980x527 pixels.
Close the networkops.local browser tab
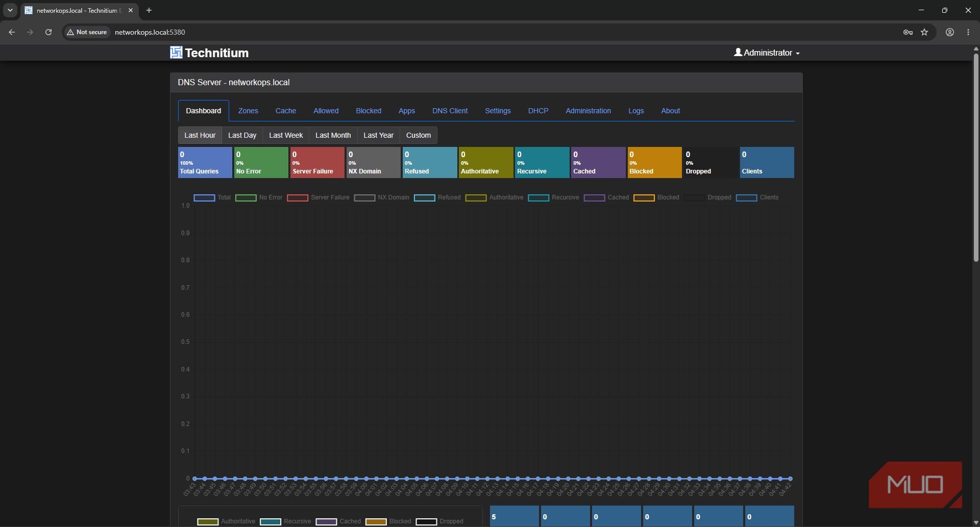click(131, 10)
